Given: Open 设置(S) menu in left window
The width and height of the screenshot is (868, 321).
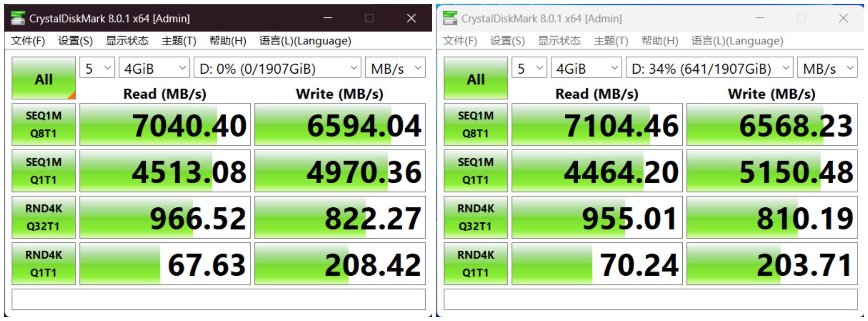Looking at the screenshot, I should 75,41.
